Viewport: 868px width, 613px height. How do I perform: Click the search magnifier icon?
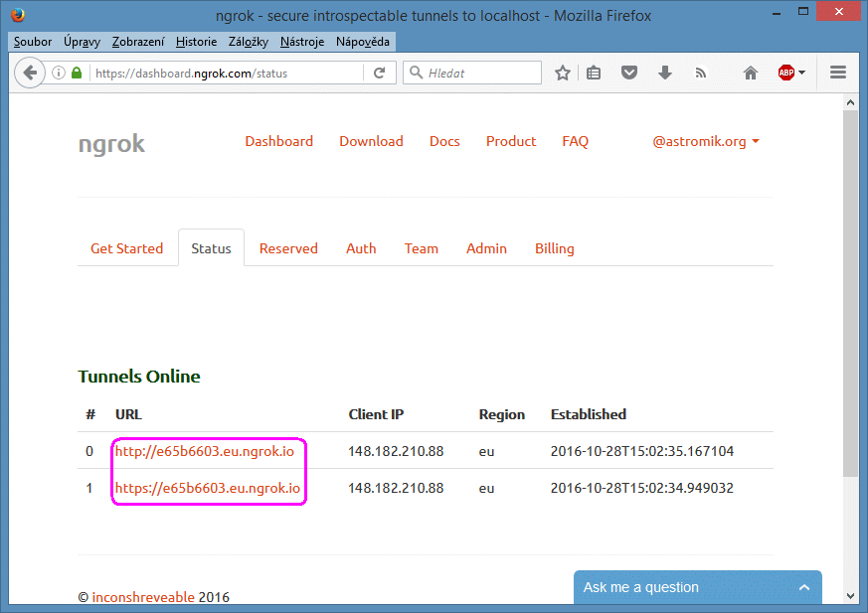tap(417, 73)
